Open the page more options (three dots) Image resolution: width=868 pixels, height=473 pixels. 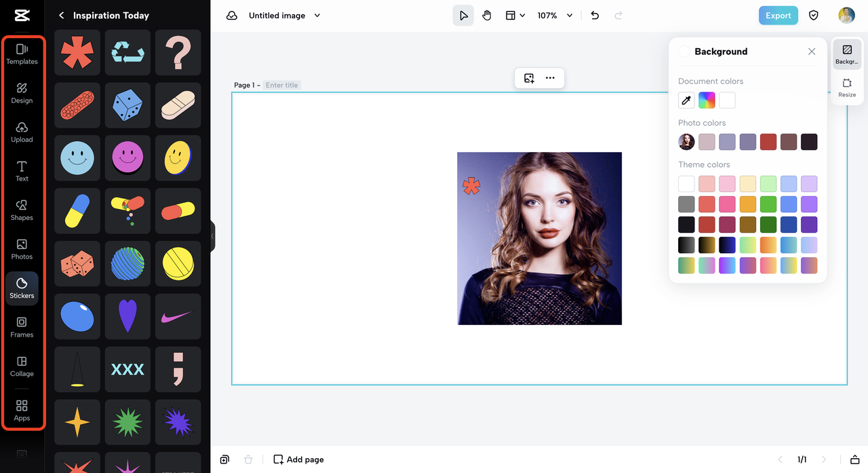pyautogui.click(x=550, y=78)
